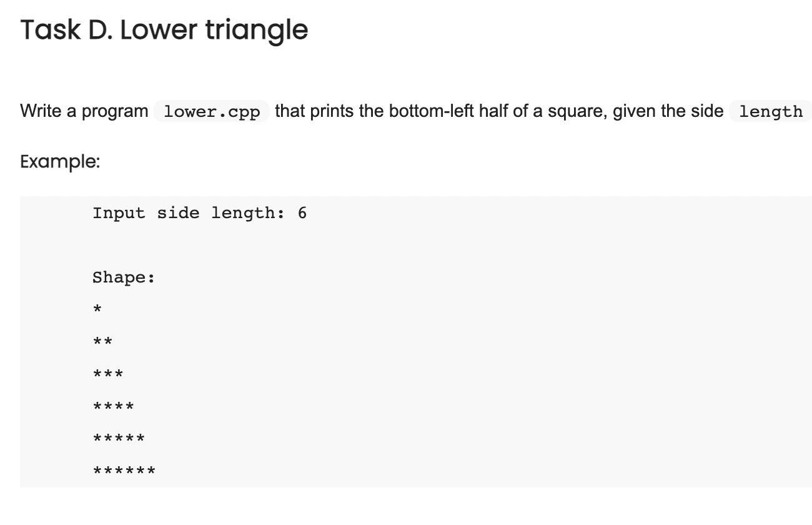Click the five-asterisk row

tap(119, 438)
